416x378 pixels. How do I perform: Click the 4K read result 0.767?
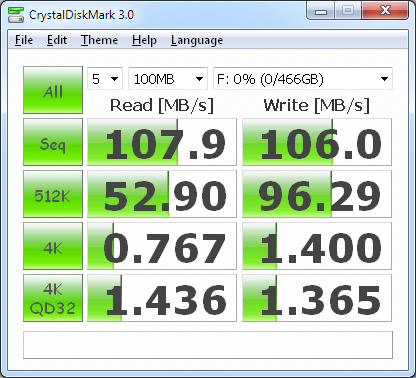(x=162, y=246)
